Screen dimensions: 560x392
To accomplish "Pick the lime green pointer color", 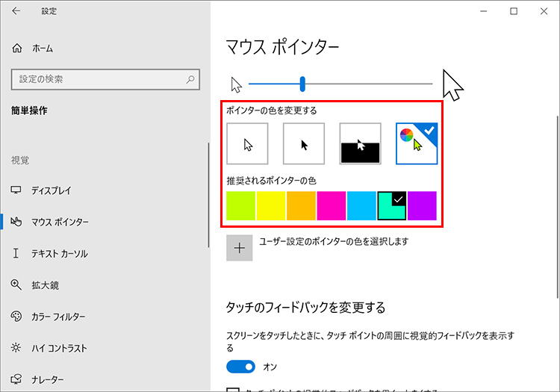I will [x=241, y=206].
